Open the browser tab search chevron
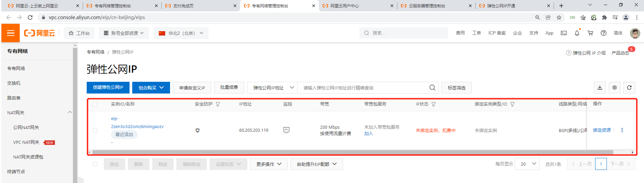The height and width of the screenshot is (183, 644). pyautogui.click(x=590, y=5)
